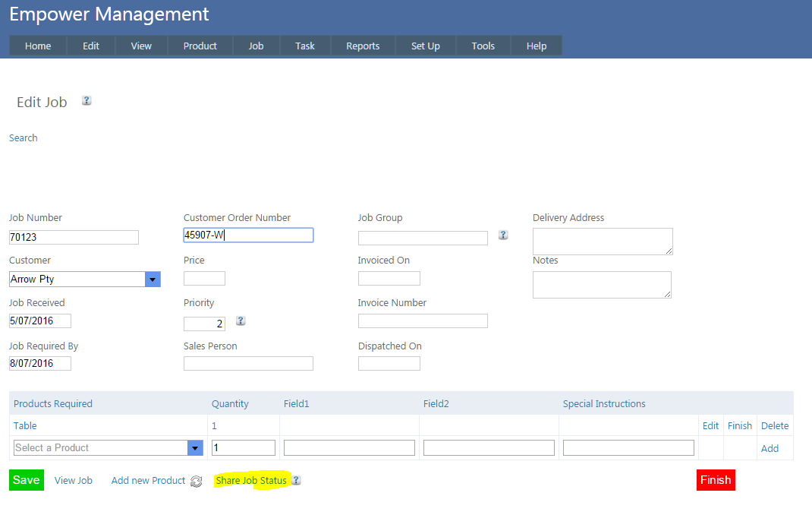
Task: Click the Add new Product link
Action: pos(148,480)
